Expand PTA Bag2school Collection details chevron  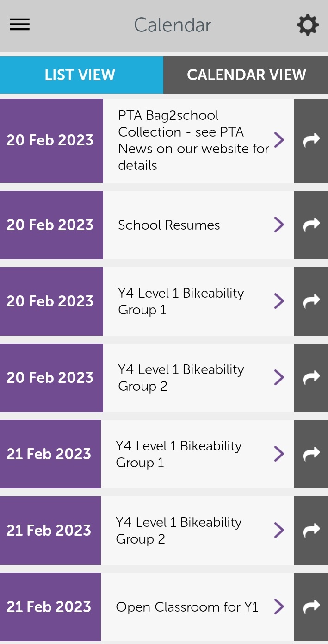(x=279, y=140)
